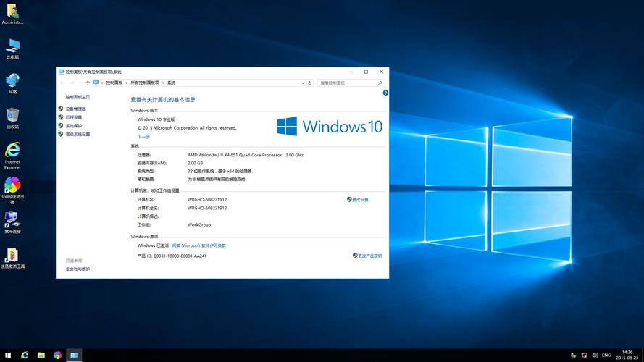Image resolution: width=644 pixels, height=362 pixels.
Task: Open File Explorer from taskbar
Action: pos(41,355)
